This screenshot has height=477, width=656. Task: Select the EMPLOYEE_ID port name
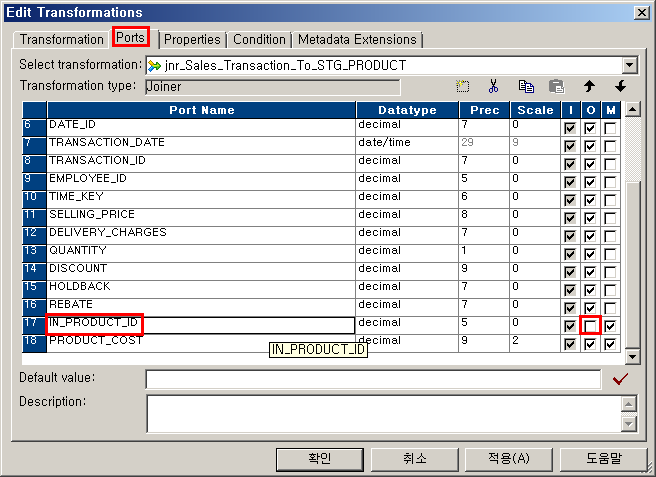[x=87, y=179]
